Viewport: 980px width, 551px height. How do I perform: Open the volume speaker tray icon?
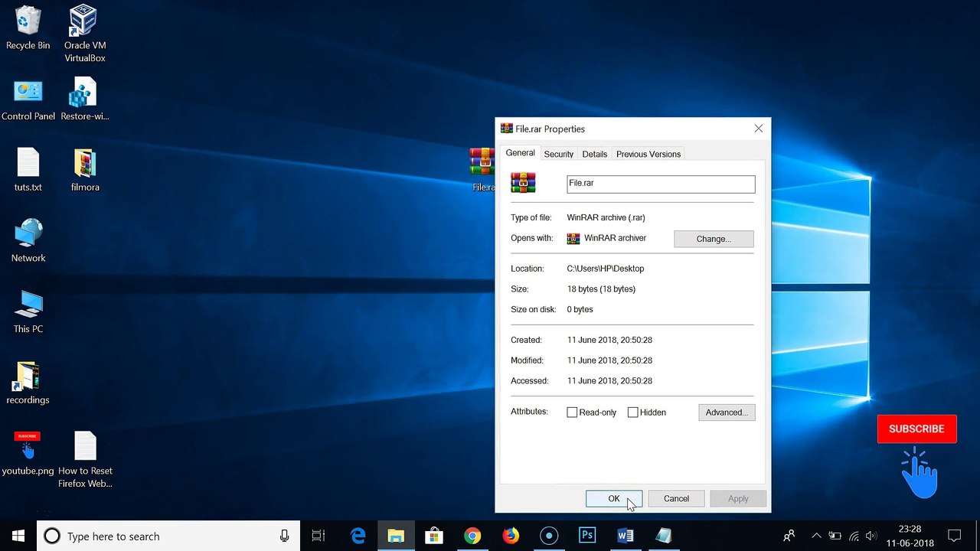click(871, 536)
